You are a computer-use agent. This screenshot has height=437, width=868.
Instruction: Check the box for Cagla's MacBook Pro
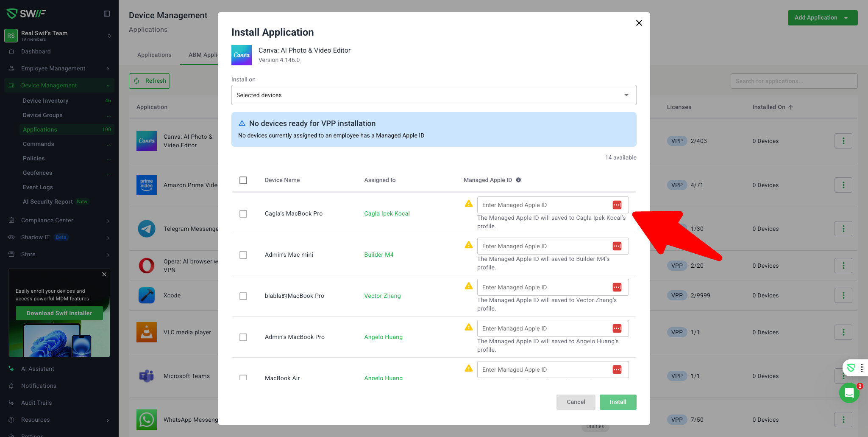pyautogui.click(x=243, y=214)
